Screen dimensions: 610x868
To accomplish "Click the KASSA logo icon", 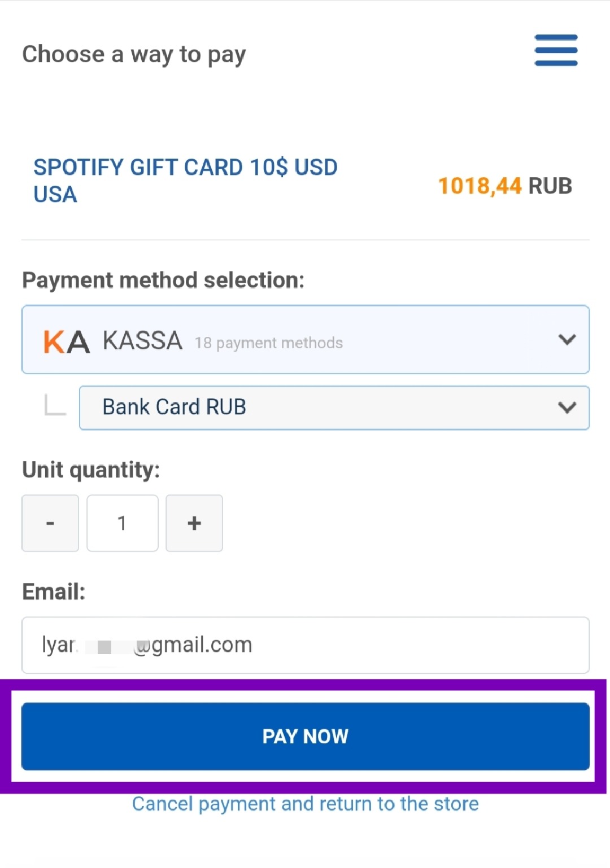I will tap(67, 341).
